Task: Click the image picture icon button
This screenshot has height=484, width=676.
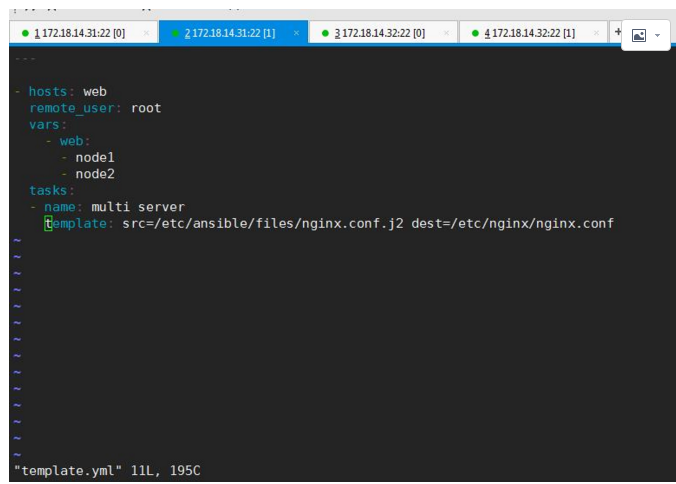Action: pyautogui.click(x=638, y=35)
